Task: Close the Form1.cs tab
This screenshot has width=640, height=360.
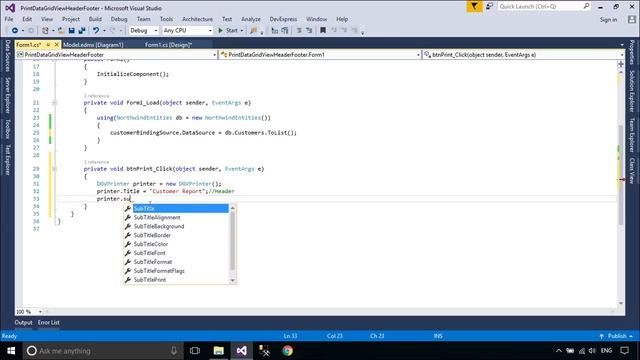Action: pos(56,44)
